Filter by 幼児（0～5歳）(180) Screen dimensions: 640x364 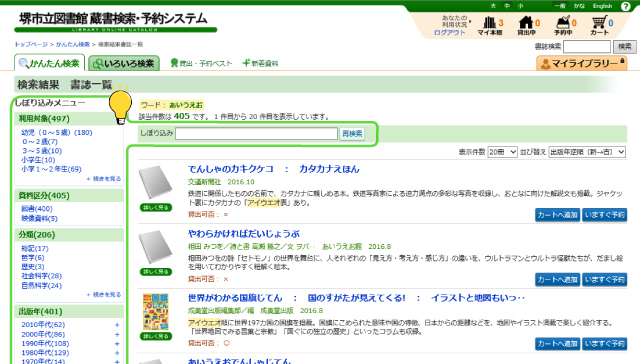pos(57,133)
